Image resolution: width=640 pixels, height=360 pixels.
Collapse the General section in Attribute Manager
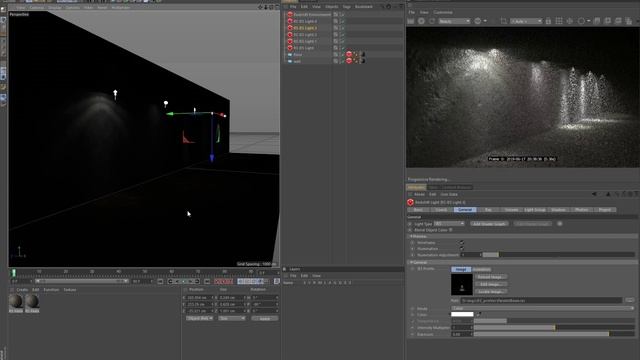click(411, 262)
